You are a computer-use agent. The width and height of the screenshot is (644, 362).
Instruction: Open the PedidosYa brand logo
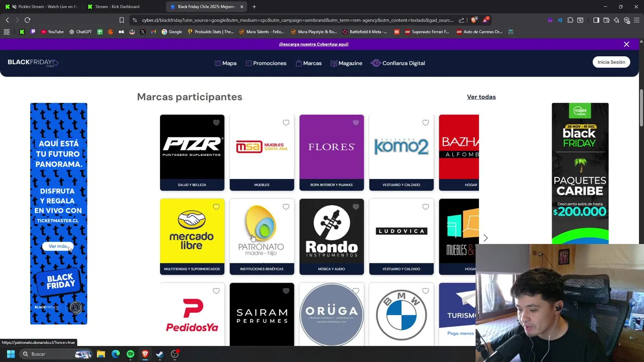pos(192,315)
